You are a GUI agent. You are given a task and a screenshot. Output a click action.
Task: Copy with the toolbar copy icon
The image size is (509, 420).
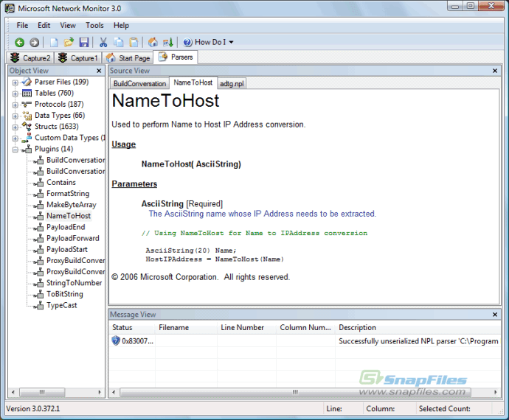tap(119, 42)
